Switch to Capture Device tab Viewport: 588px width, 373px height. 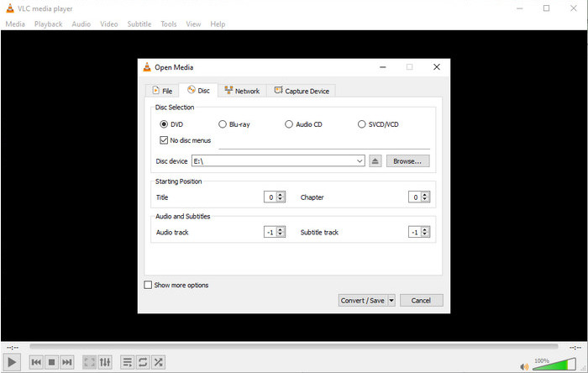pyautogui.click(x=302, y=91)
